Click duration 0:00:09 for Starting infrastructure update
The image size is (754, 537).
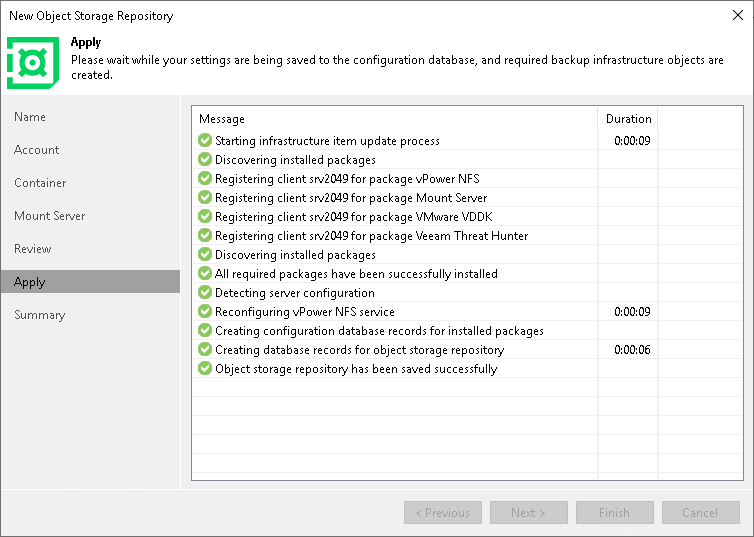(632, 140)
